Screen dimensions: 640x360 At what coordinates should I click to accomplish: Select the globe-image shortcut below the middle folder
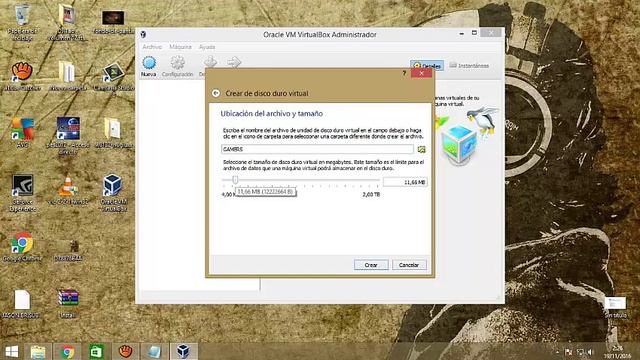68,135
